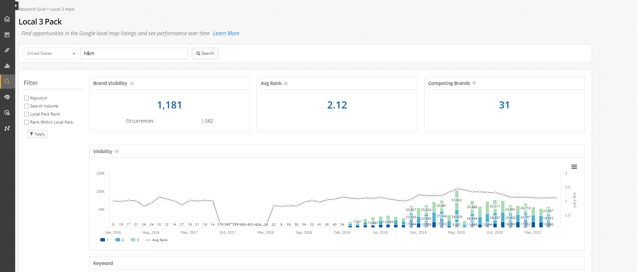Screen dimensions: 644x272
Task: Click the Home icon in sidebar
Action: pos(7,19)
